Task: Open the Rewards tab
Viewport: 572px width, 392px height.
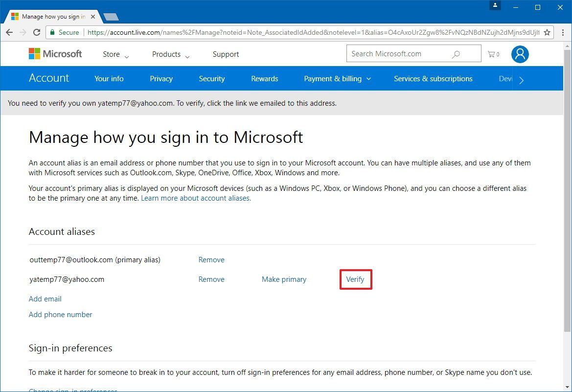Action: [265, 79]
